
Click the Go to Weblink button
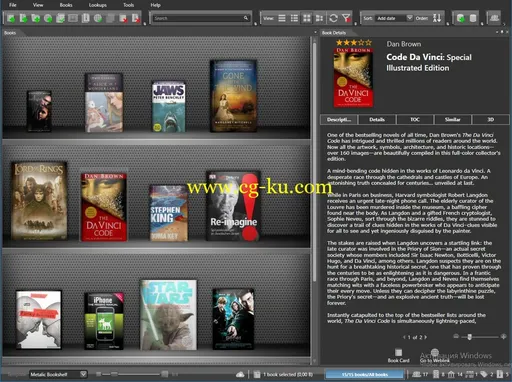(435, 355)
